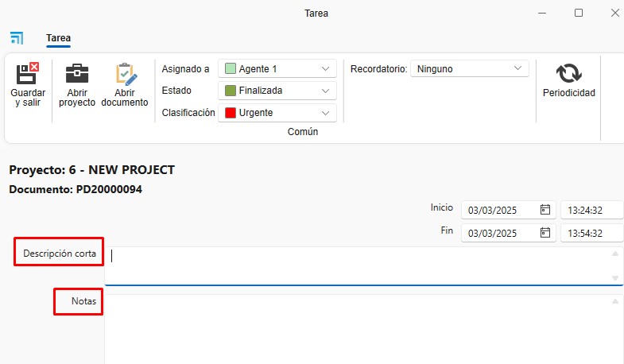Maximize the Tarea window
Image resolution: width=624 pixels, height=364 pixels.
pyautogui.click(x=579, y=14)
